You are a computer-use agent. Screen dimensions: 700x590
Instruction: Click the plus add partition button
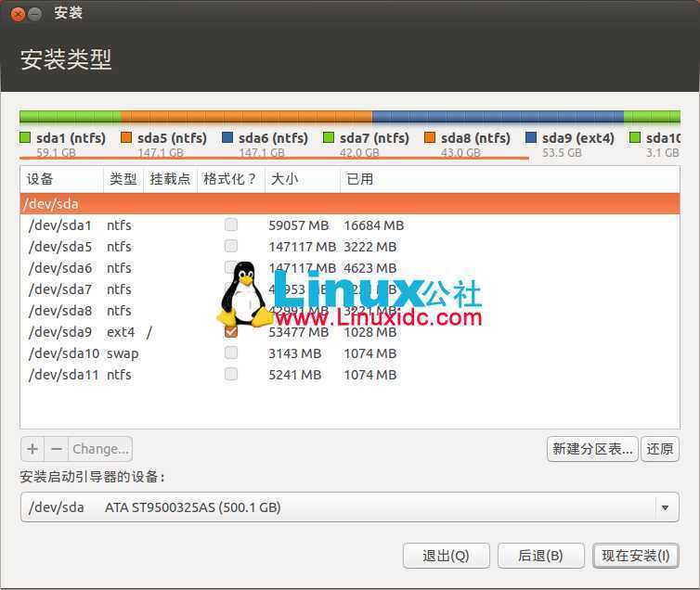pos(32,449)
